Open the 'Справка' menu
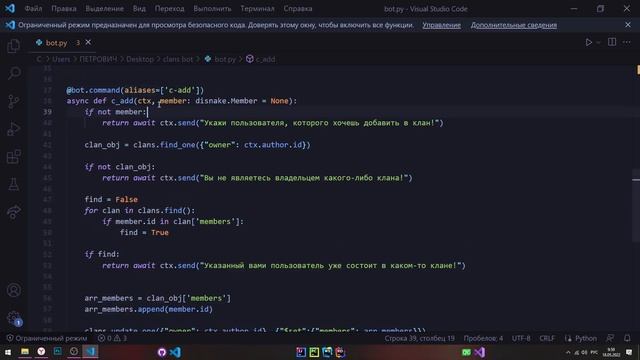 coord(298,9)
